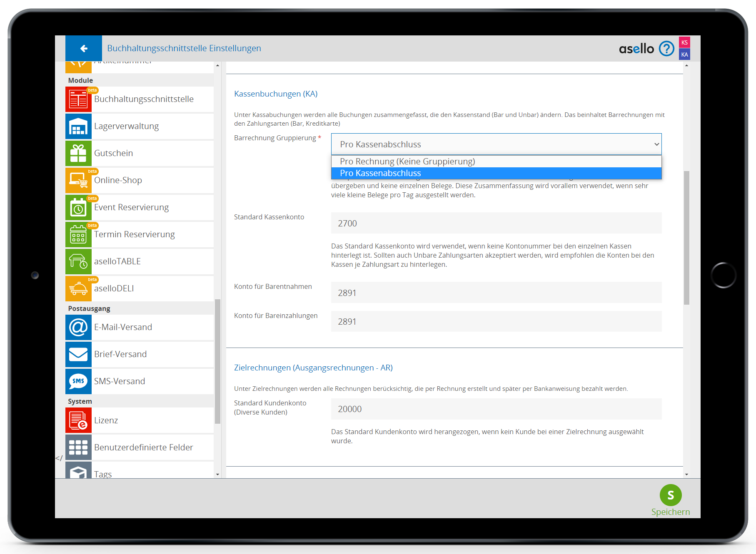Open the Online-Shop cart icon
Viewport: 756px width, 554px height.
(78, 180)
